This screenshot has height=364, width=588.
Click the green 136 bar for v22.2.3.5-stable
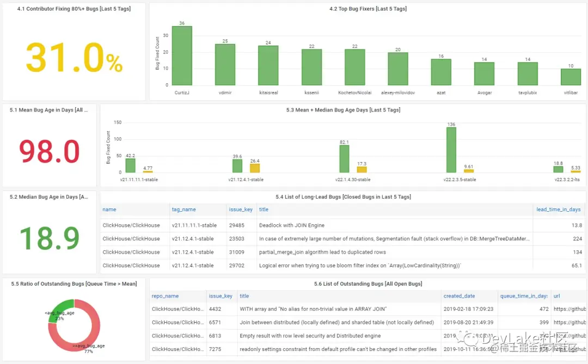pyautogui.click(x=451, y=150)
